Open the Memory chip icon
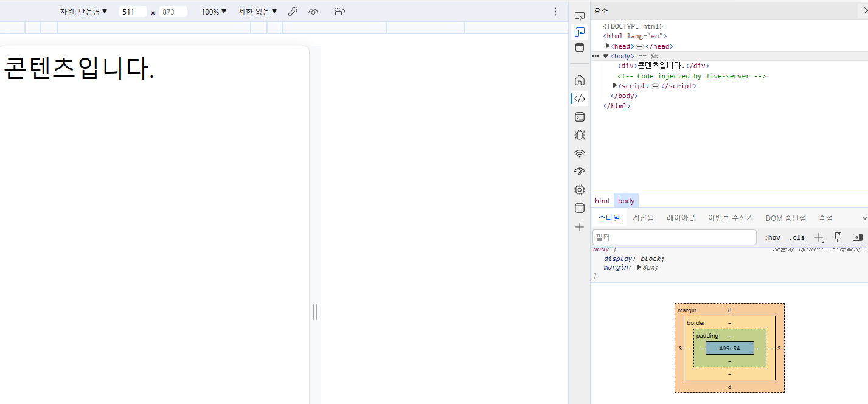 579,190
